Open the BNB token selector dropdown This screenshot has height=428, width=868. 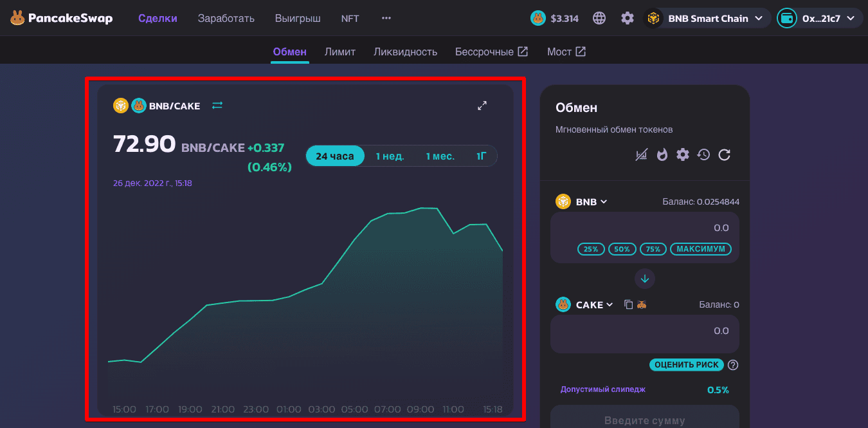(x=582, y=201)
